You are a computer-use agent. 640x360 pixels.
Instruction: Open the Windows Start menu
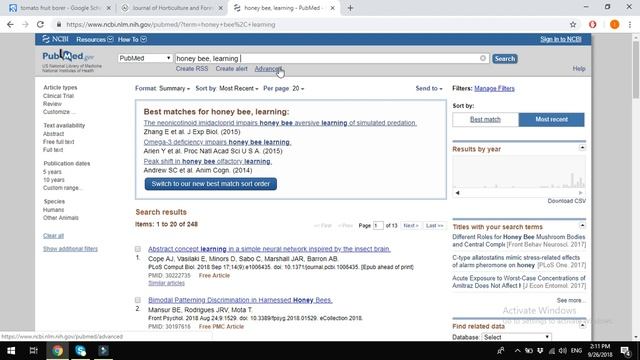(11, 351)
